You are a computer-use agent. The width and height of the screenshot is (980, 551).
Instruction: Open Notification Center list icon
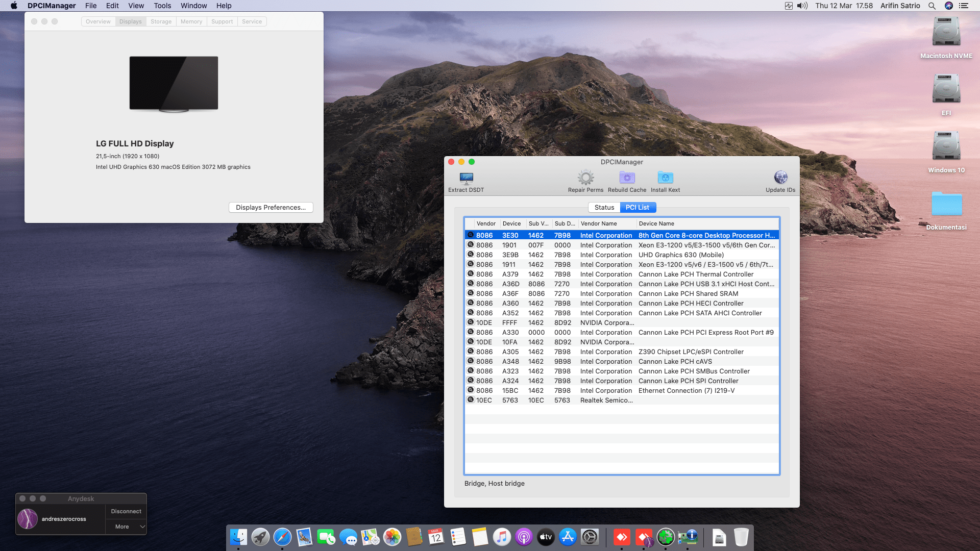[964, 6]
